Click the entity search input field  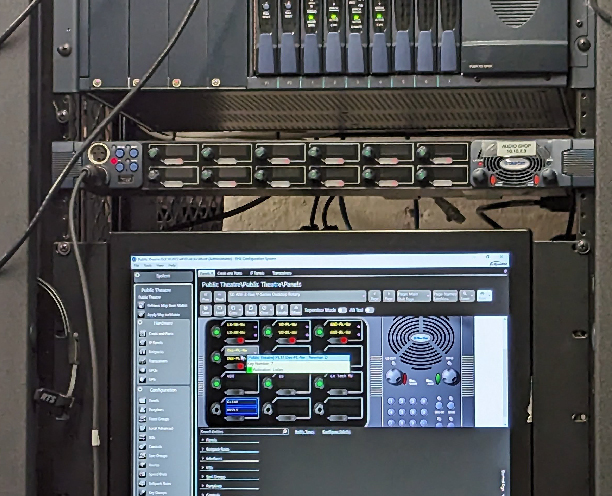pos(245,432)
